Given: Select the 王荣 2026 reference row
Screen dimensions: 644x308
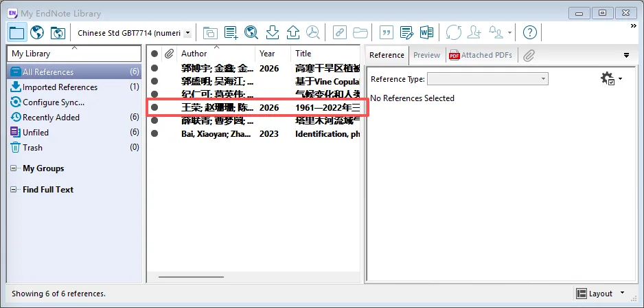Looking at the screenshot, I should click(254, 107).
